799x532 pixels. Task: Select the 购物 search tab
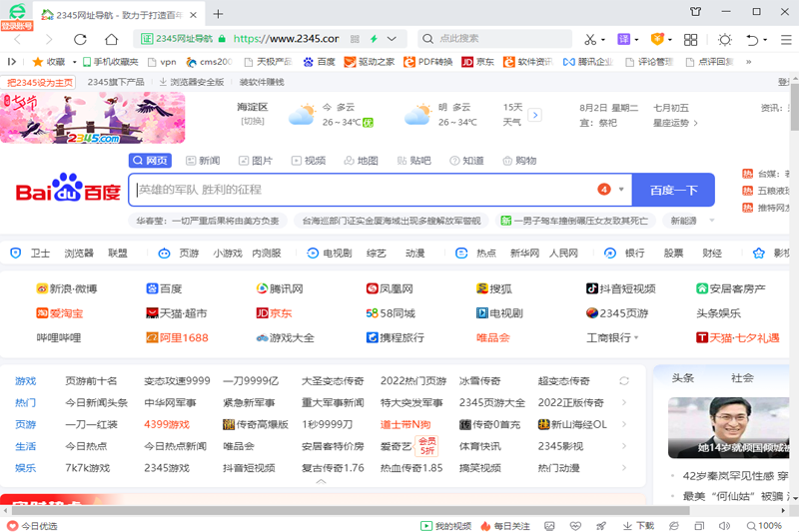pos(519,161)
